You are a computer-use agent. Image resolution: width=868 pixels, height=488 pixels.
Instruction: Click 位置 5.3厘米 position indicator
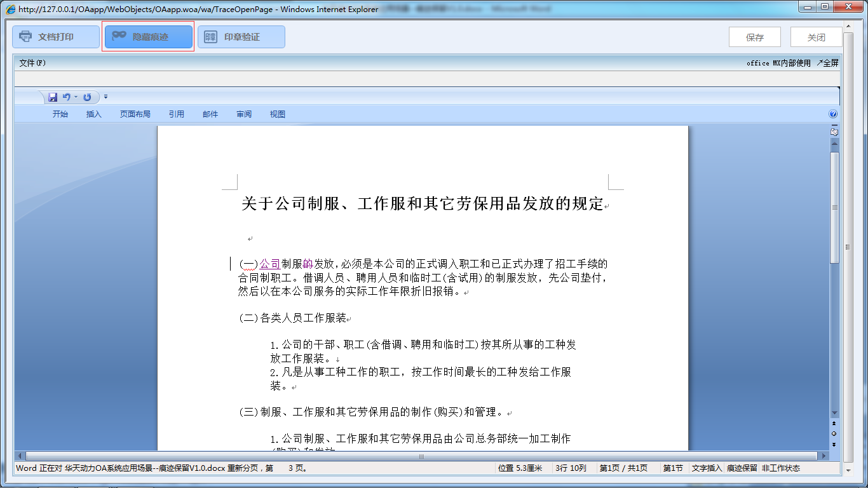click(521, 468)
